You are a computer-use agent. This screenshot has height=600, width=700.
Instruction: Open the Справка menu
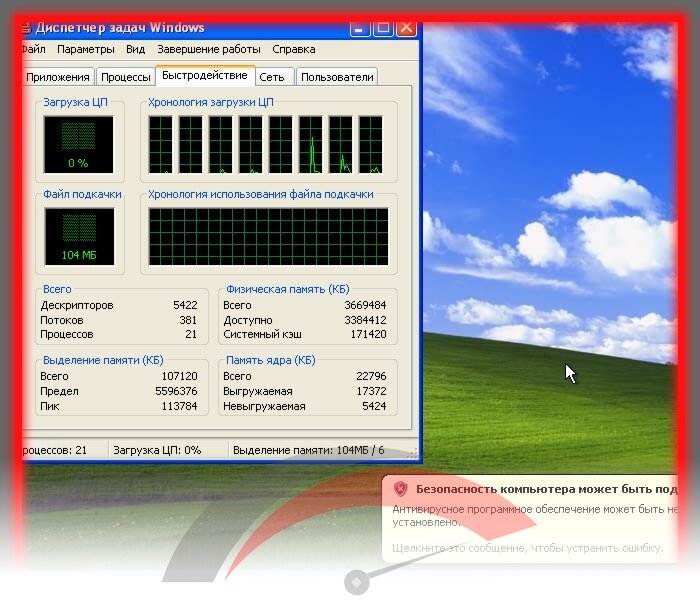(x=294, y=49)
